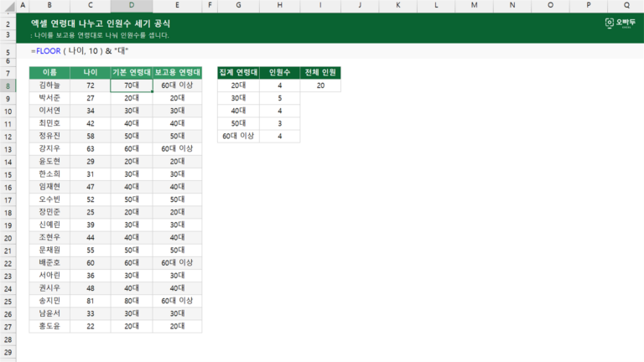Select the cell containing 권시우
Viewport: 644px width, 362px height.
point(49,288)
